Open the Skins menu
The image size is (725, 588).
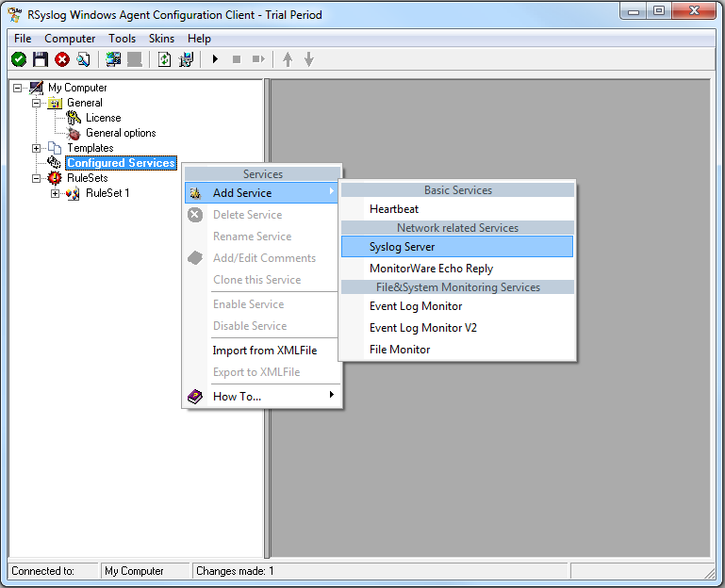click(x=161, y=39)
